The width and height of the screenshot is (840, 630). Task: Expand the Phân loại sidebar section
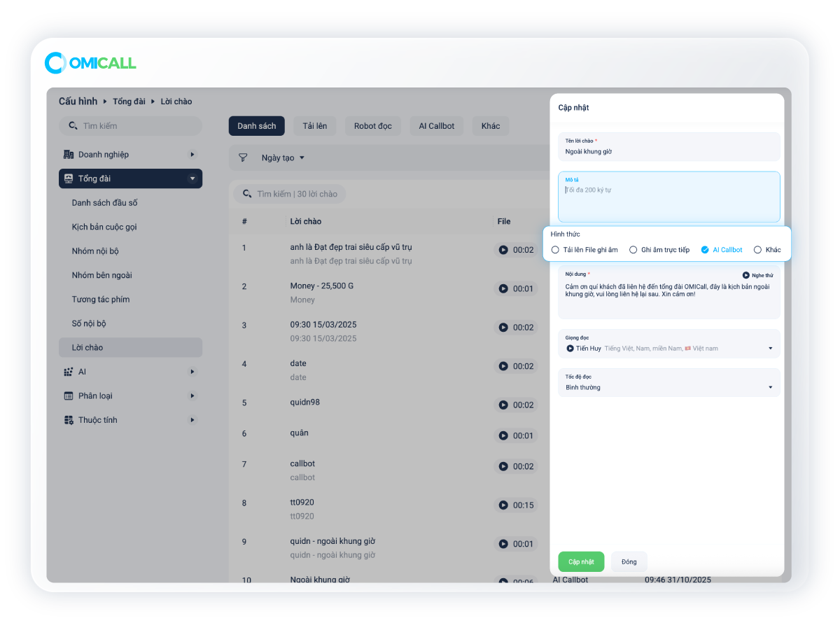[192, 395]
